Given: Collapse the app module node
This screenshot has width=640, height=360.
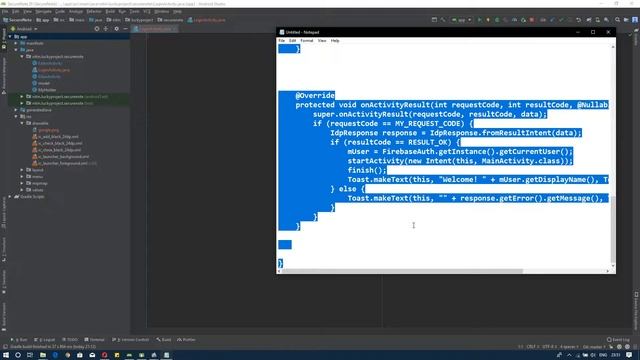Looking at the screenshot, I should coord(10,36).
